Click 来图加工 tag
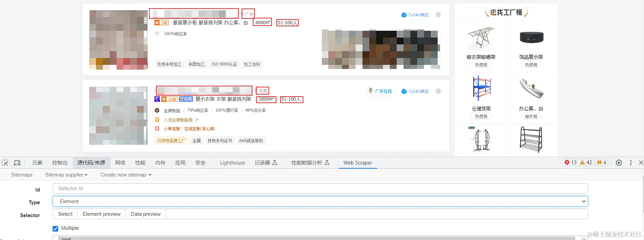The height and width of the screenshot is (240, 644). (x=196, y=64)
